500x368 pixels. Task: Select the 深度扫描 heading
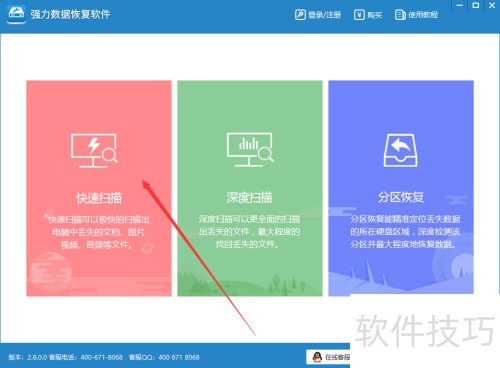[x=250, y=197]
